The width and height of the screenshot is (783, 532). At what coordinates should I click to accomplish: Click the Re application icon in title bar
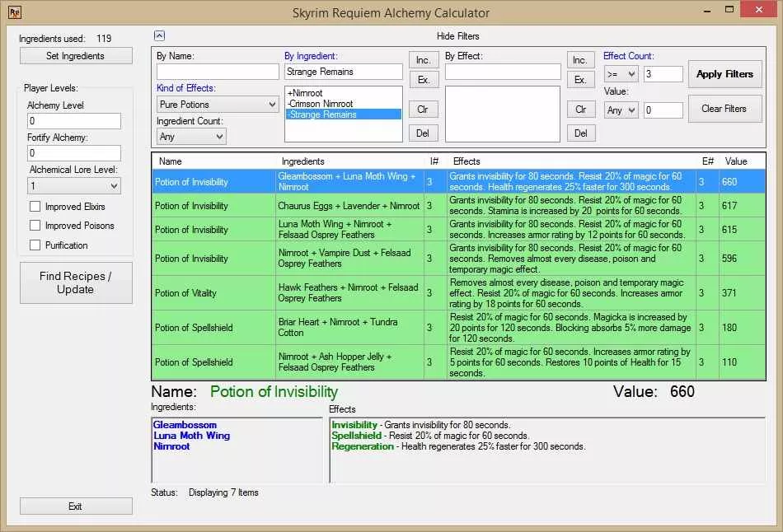[x=15, y=12]
